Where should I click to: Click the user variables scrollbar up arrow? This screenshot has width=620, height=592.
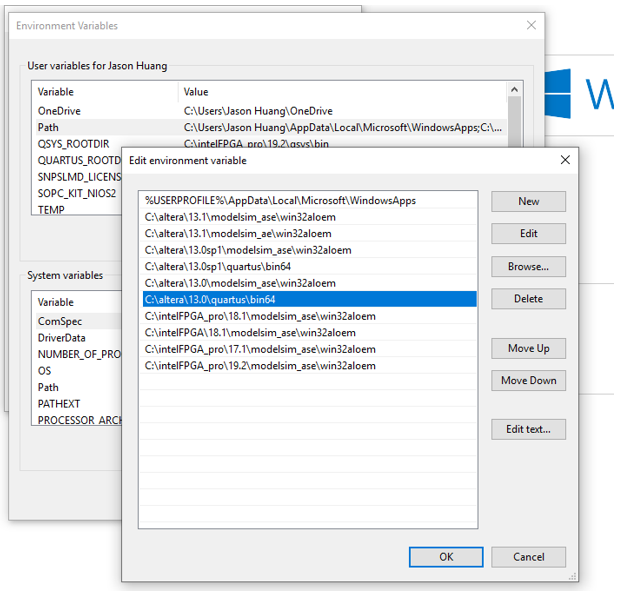point(514,89)
